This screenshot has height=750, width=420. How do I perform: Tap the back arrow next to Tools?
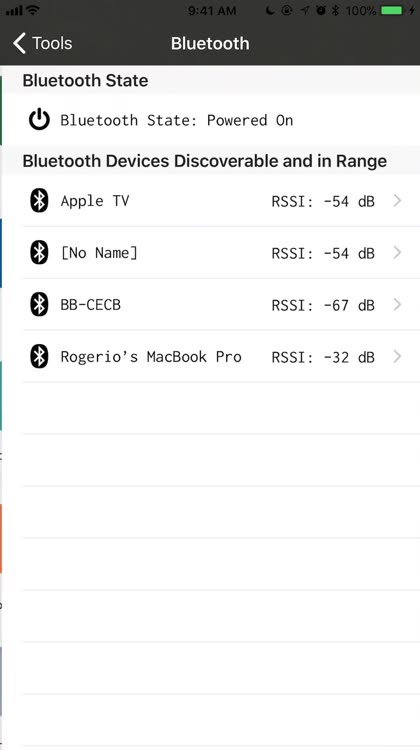[x=19, y=43]
